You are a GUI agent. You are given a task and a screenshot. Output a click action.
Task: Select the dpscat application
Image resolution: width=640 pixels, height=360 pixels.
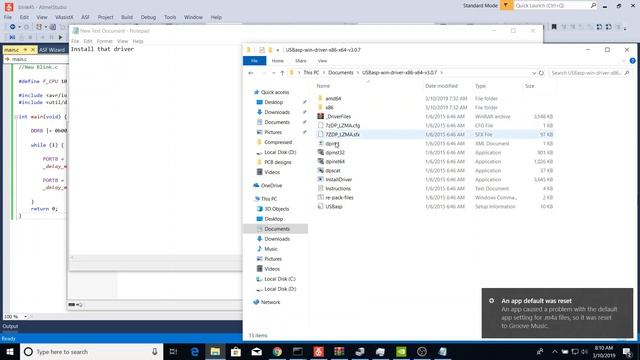click(333, 170)
